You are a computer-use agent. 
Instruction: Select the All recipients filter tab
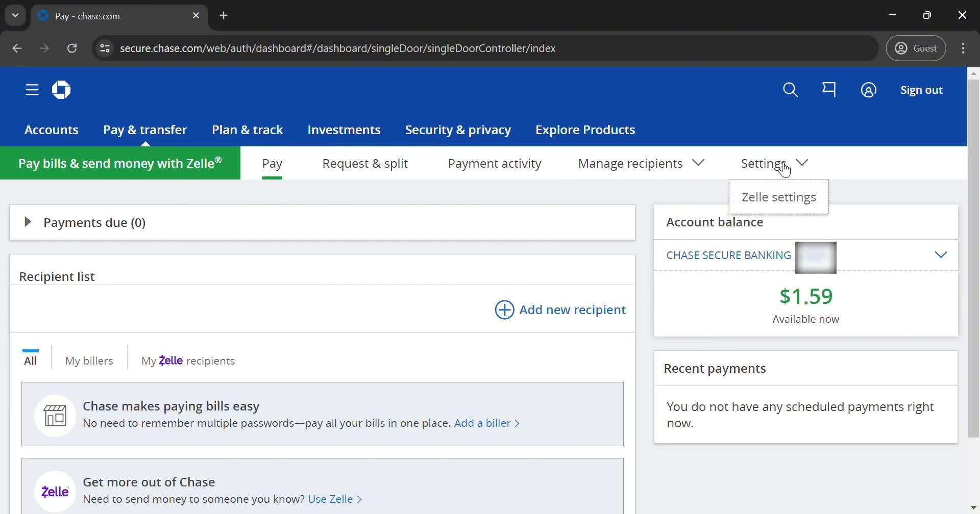pyautogui.click(x=31, y=361)
